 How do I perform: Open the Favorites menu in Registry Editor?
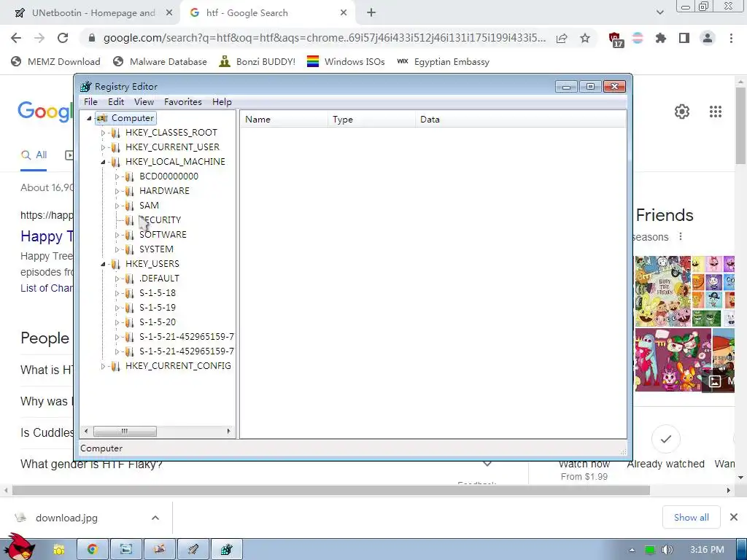pyautogui.click(x=183, y=102)
